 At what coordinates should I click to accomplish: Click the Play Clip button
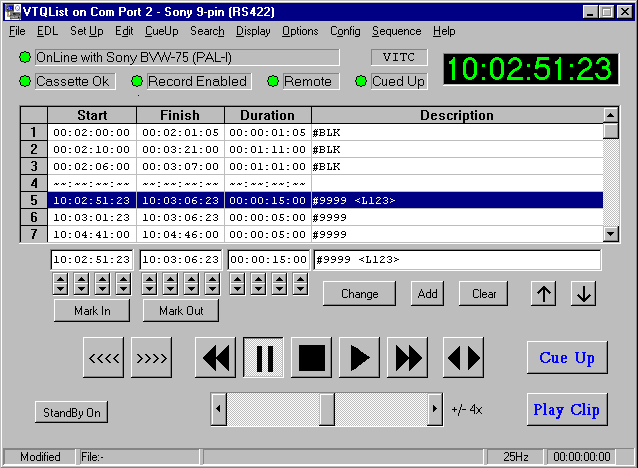(x=566, y=410)
